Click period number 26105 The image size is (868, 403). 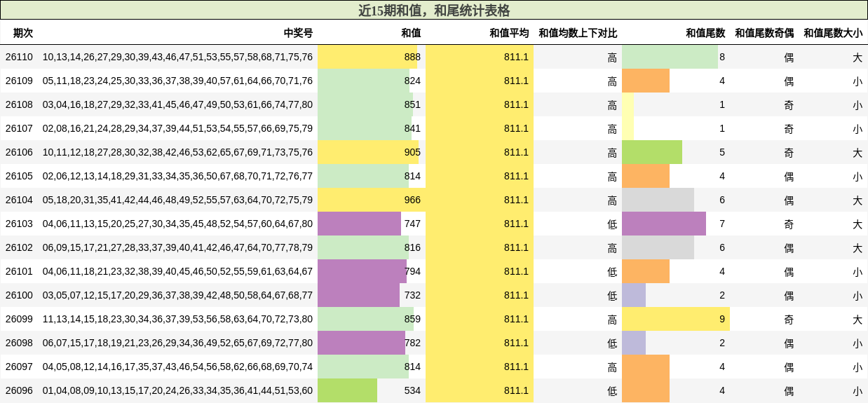coord(19,176)
